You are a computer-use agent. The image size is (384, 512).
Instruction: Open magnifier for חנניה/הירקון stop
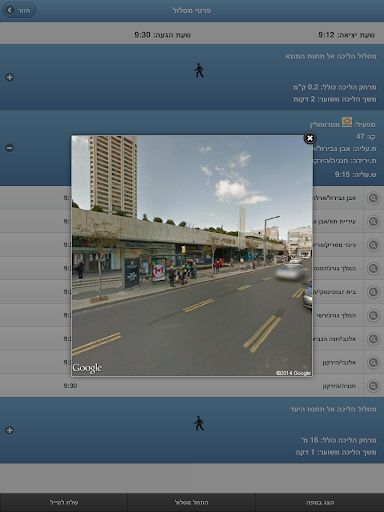coord(373,386)
